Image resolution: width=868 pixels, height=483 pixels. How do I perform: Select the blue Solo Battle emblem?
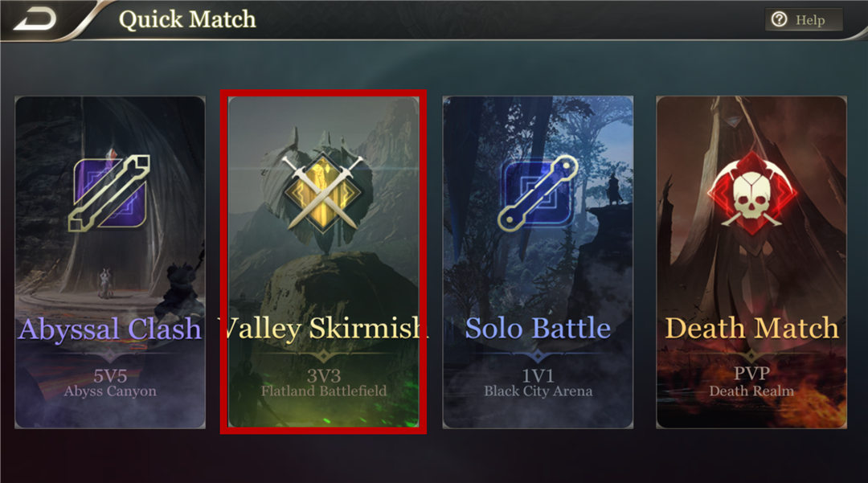pyautogui.click(x=538, y=193)
